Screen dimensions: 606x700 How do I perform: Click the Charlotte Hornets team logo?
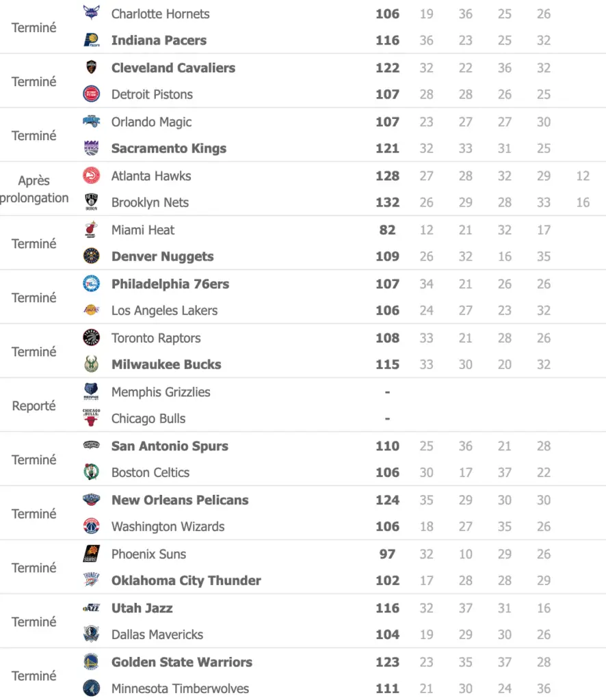point(91,13)
